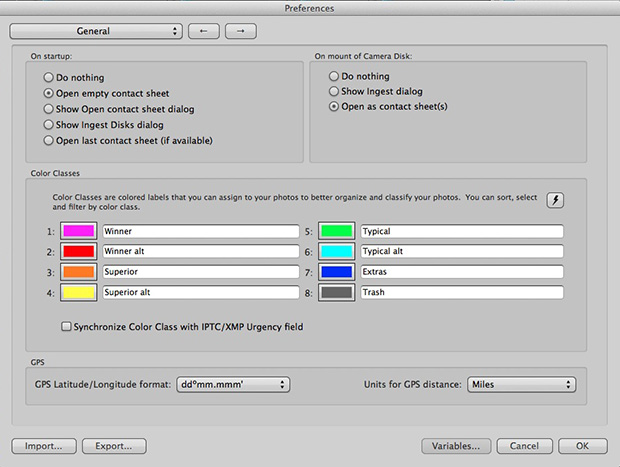Click the Trash color class name field

[461, 293]
